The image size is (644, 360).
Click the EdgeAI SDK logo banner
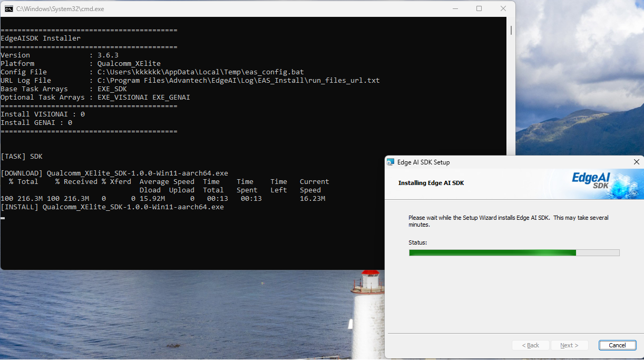606,183
